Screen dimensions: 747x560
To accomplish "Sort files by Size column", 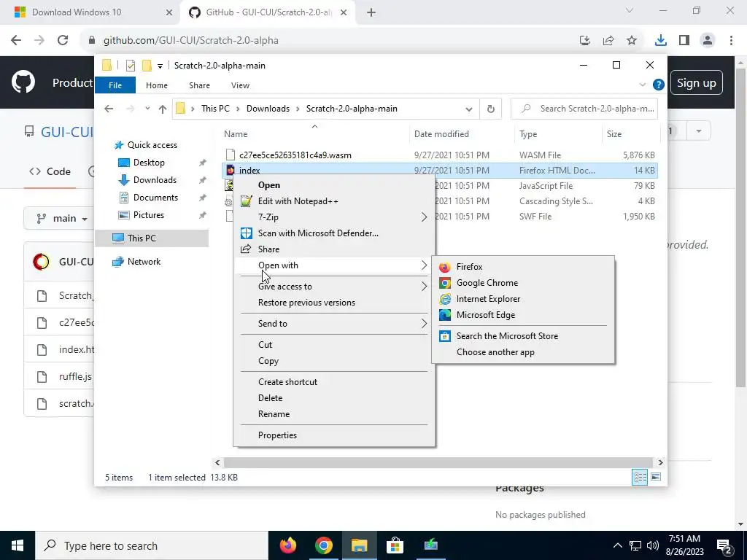I will tap(614, 134).
